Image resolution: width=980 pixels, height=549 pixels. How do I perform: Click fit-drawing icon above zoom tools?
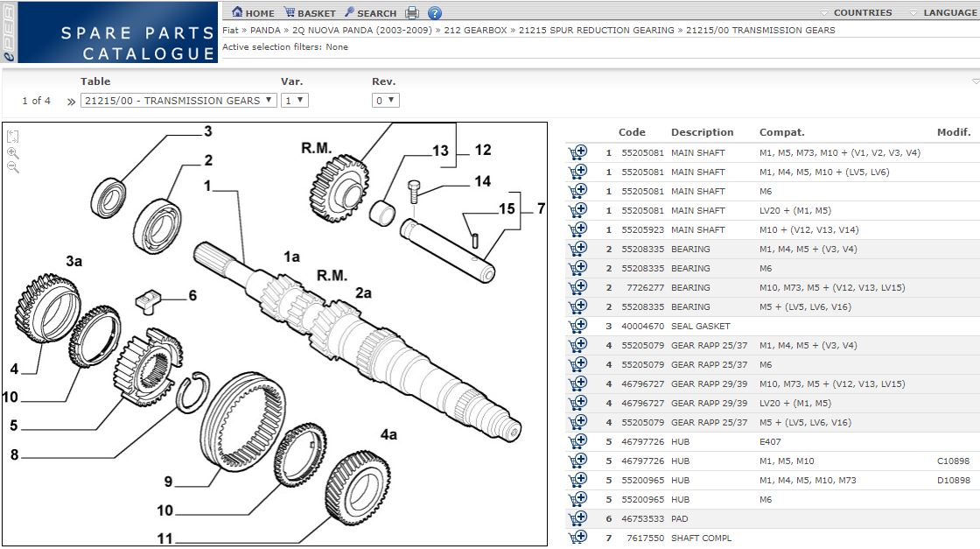tap(13, 137)
